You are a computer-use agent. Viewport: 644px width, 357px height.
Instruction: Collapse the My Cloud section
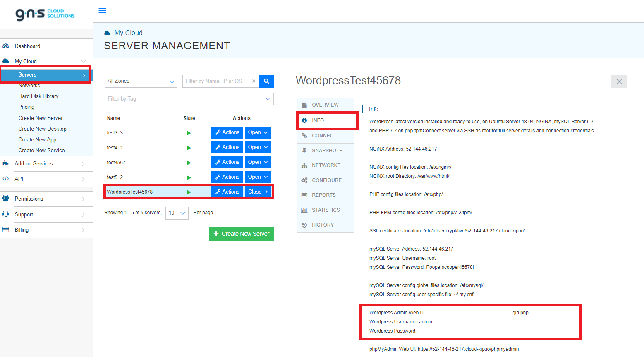(x=46, y=61)
